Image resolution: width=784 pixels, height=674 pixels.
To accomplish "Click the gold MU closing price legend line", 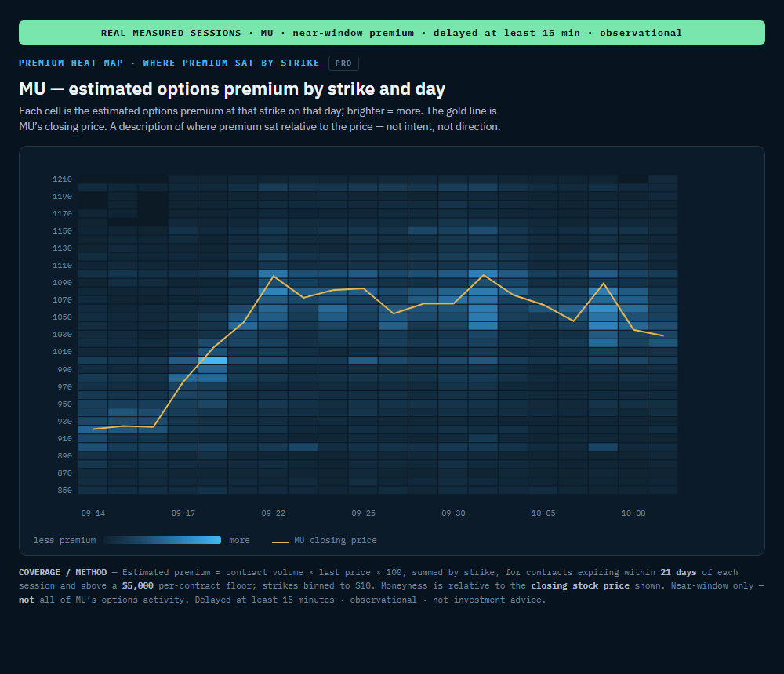I will pos(281,542).
